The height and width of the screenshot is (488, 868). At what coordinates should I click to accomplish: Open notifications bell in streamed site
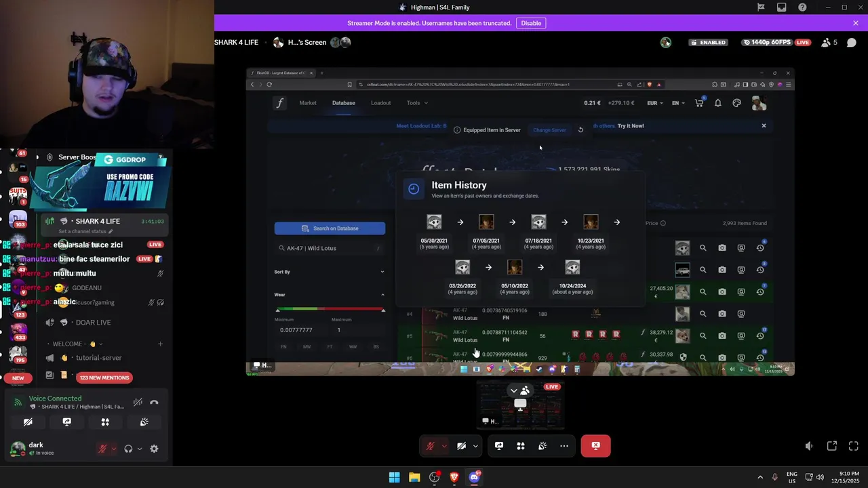[x=717, y=103]
